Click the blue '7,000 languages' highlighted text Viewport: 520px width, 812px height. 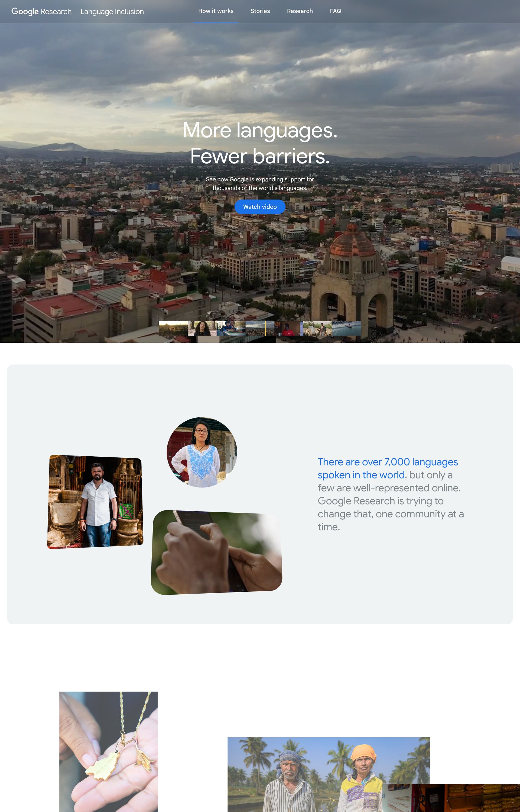click(388, 468)
